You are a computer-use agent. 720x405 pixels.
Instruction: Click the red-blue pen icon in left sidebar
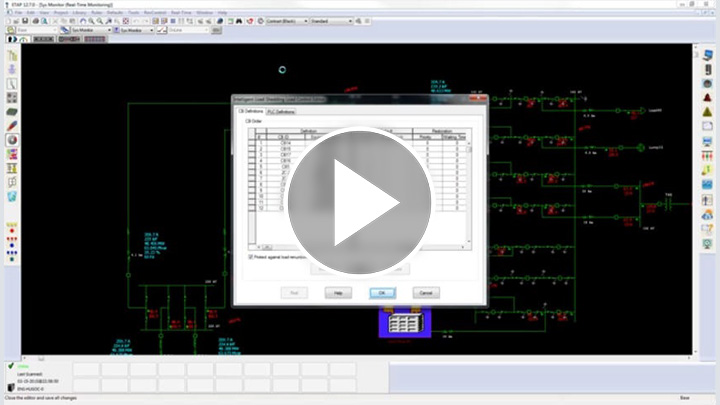point(12,126)
